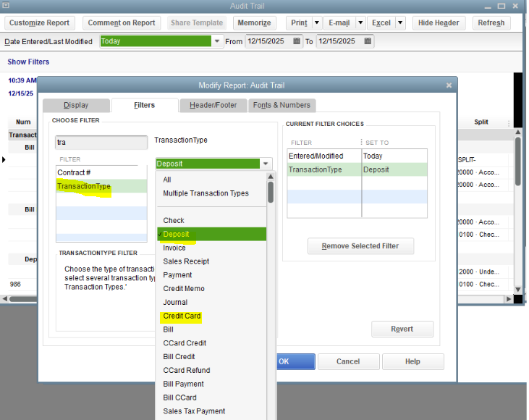Click the Excel button
The image size is (529, 420).
(x=381, y=22)
